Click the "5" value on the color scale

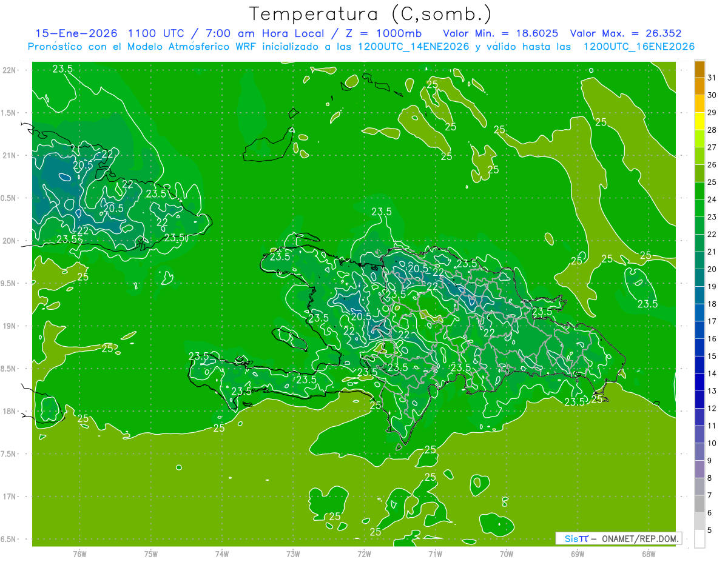[710, 530]
